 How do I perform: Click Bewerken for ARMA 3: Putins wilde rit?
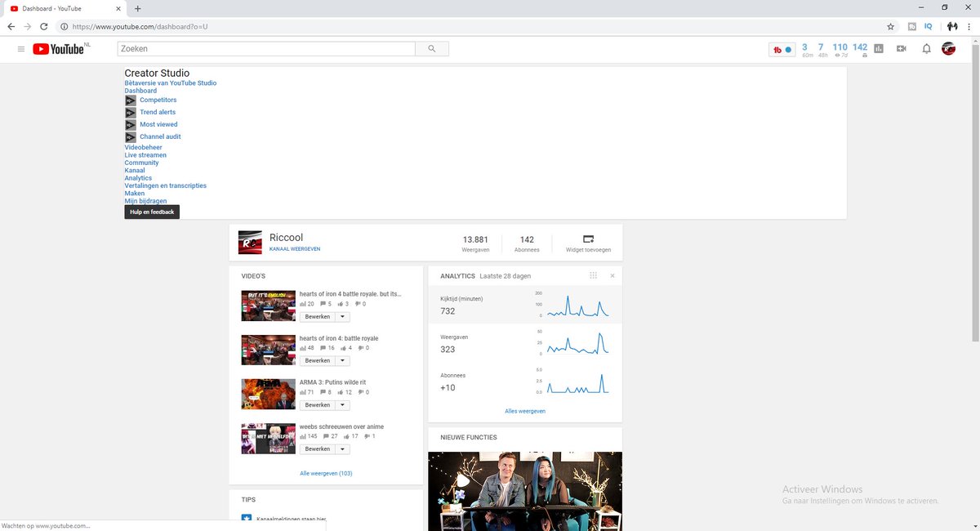point(318,405)
